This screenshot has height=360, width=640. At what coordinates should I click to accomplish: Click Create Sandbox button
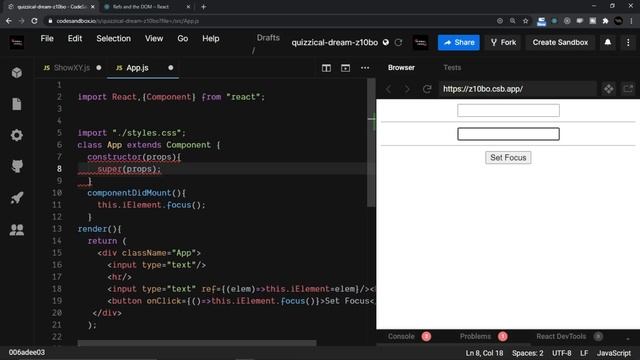click(x=560, y=42)
